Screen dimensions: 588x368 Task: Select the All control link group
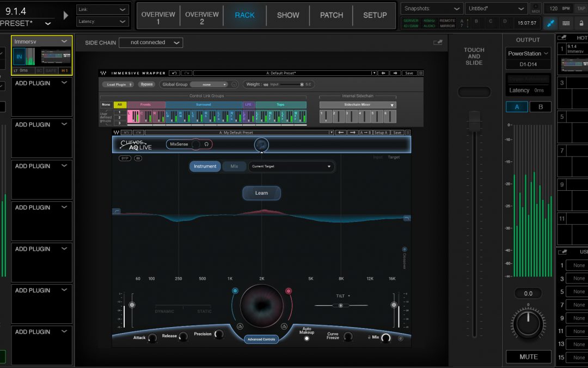[x=120, y=105]
